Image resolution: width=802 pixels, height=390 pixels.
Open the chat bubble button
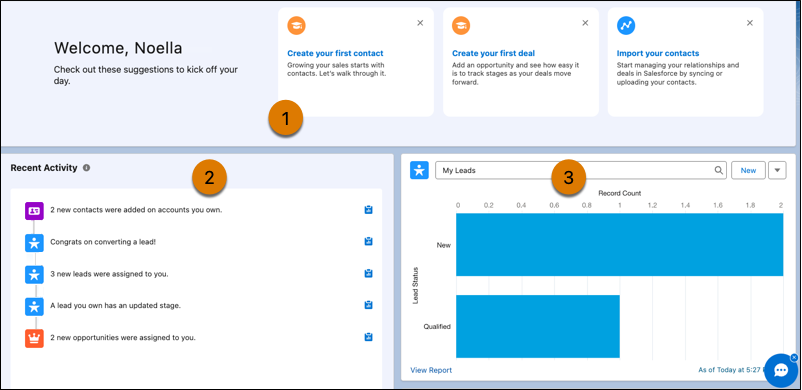point(781,370)
